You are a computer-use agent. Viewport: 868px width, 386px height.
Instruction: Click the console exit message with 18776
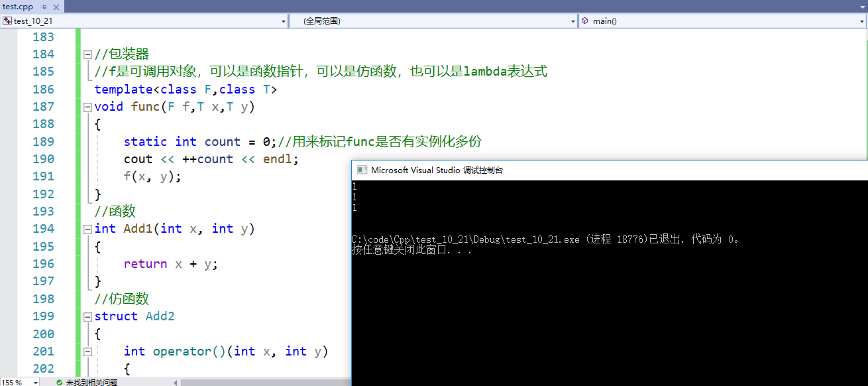pos(546,239)
